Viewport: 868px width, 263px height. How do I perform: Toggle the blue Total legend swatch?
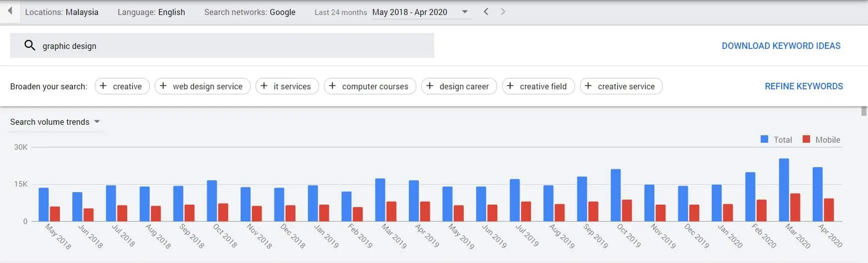764,139
